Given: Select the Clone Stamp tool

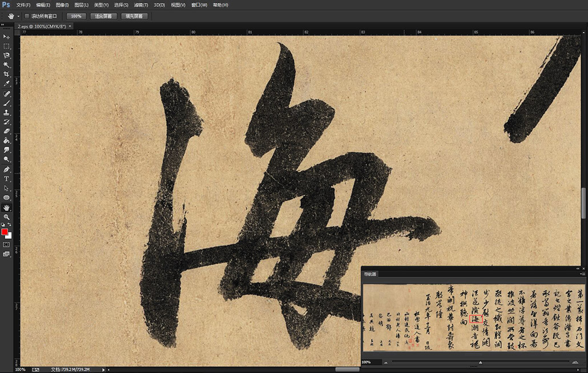Looking at the screenshot, I should pyautogui.click(x=6, y=112).
